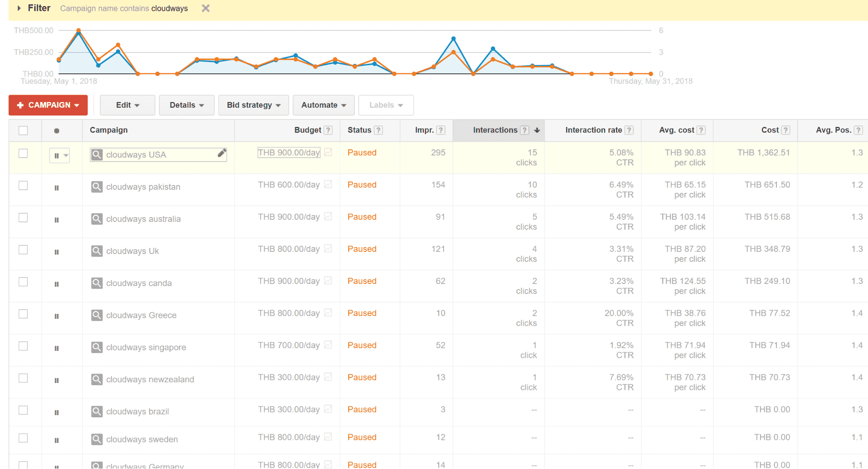
Task: Open the cloudways Uk campaign link
Action: point(132,251)
